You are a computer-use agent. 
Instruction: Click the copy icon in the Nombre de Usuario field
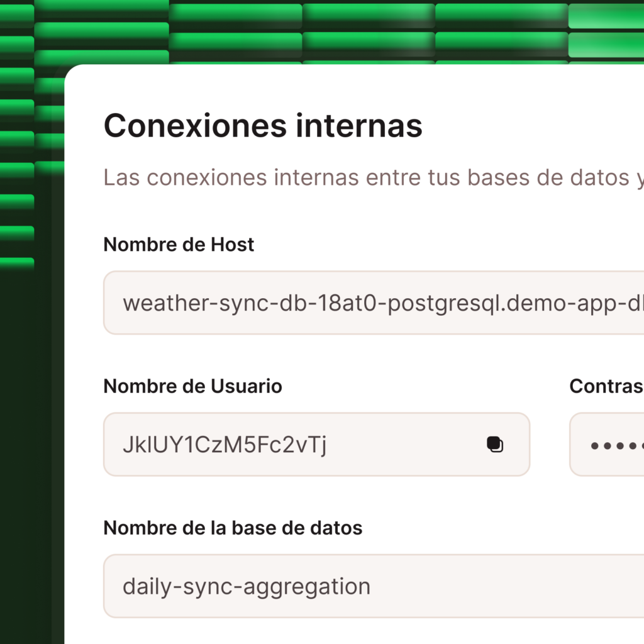(x=496, y=444)
